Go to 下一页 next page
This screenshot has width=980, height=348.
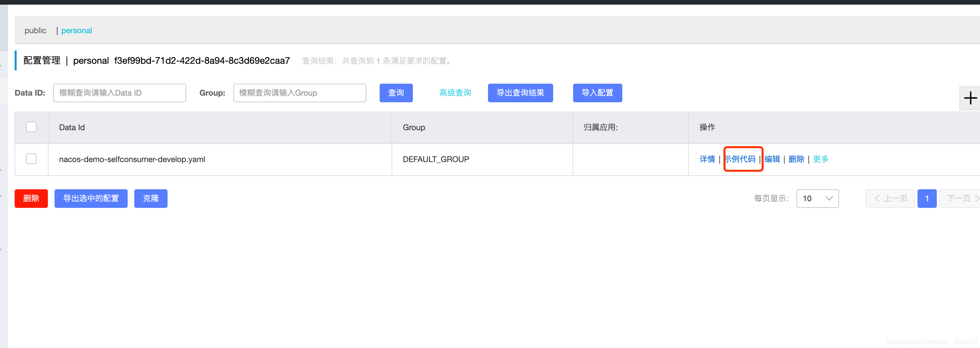[x=960, y=198]
